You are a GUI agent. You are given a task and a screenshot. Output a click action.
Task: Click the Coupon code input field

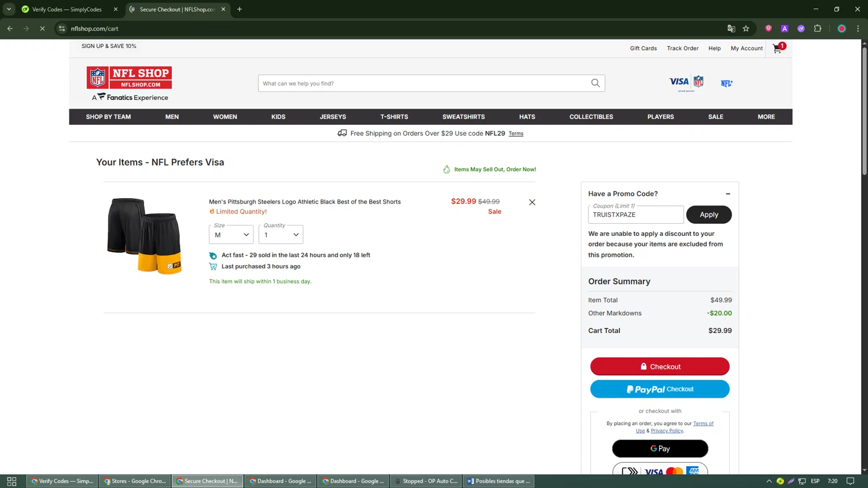point(636,215)
